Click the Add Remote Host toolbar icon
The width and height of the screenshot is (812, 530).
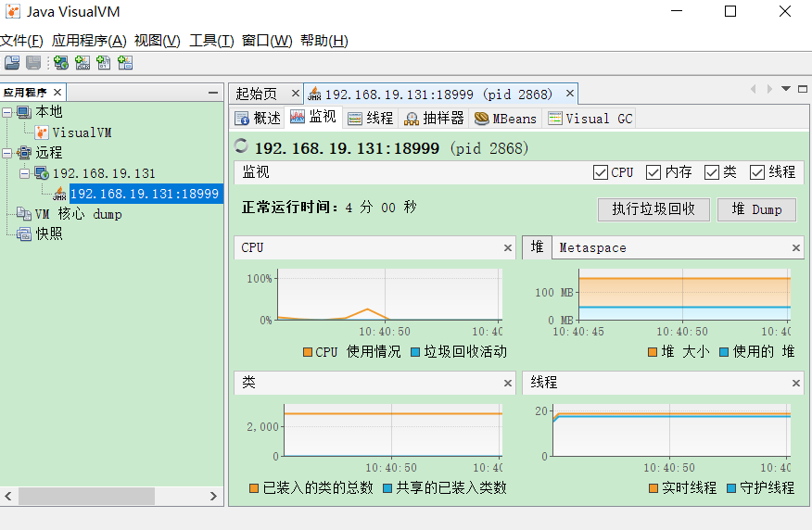click(x=60, y=63)
